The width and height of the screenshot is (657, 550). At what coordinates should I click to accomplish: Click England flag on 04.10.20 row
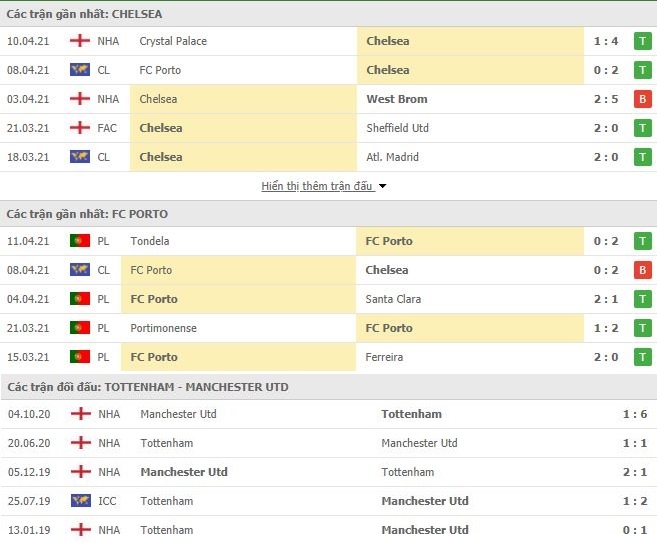[80, 414]
